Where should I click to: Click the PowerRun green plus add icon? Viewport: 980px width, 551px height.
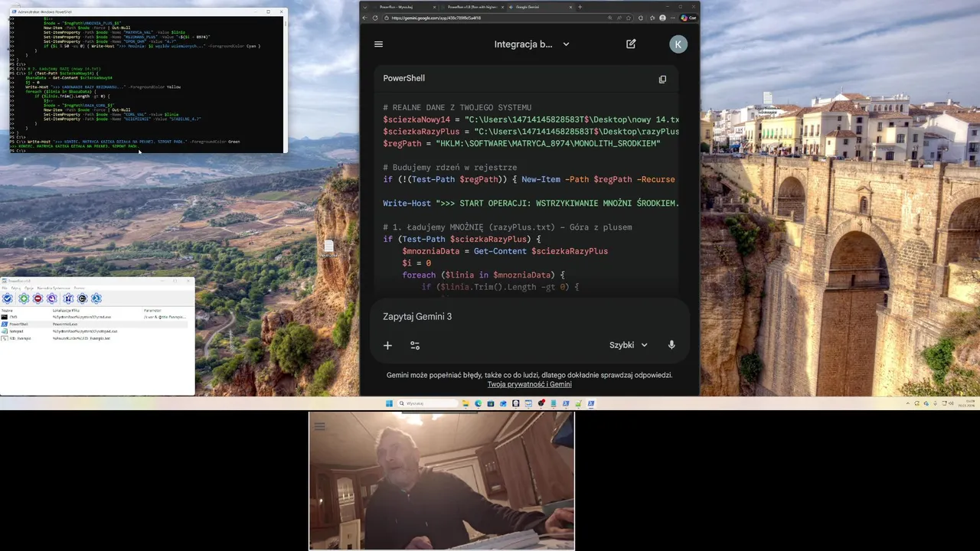point(24,298)
